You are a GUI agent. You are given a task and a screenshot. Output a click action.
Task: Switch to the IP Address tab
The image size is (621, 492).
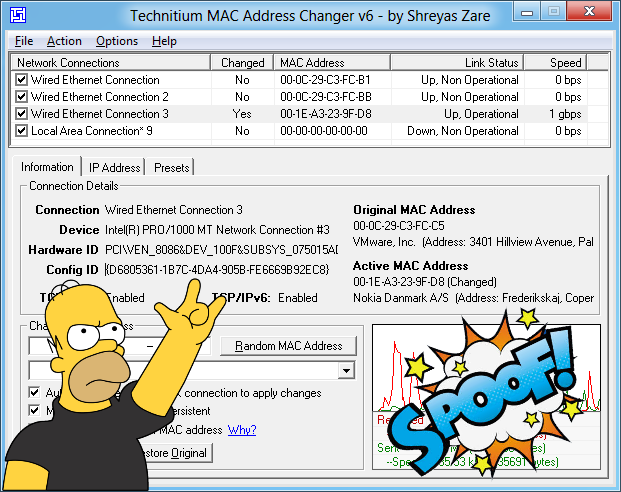114,167
